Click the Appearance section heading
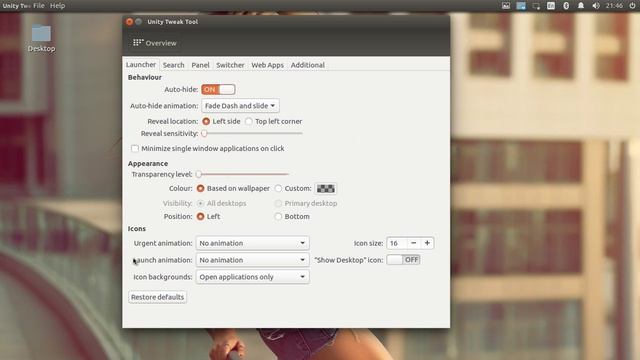640x360 pixels. pyautogui.click(x=148, y=163)
